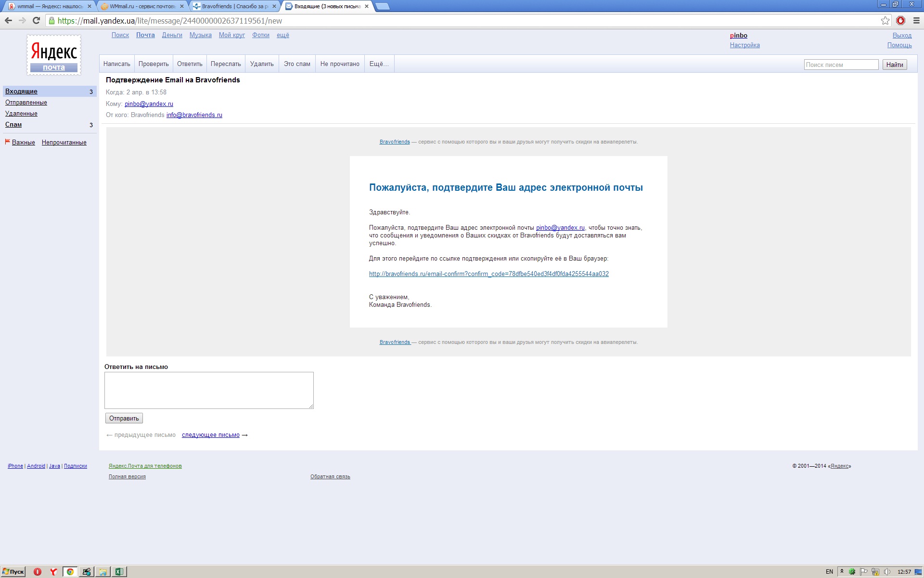Open the File Explorer taskbar icon

point(103,572)
